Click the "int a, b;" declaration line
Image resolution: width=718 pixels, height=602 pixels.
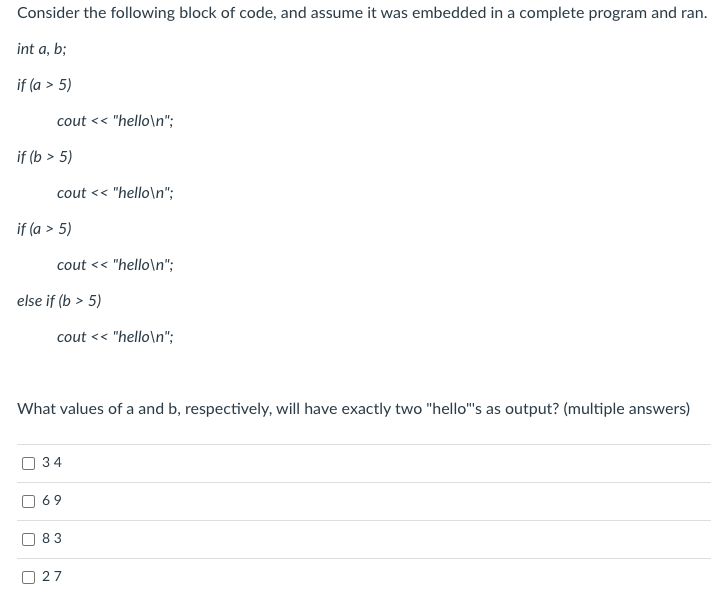click(44, 49)
